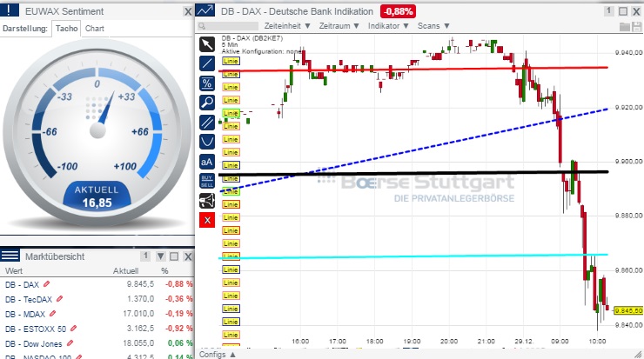Select the percent measurement tool

click(x=207, y=83)
